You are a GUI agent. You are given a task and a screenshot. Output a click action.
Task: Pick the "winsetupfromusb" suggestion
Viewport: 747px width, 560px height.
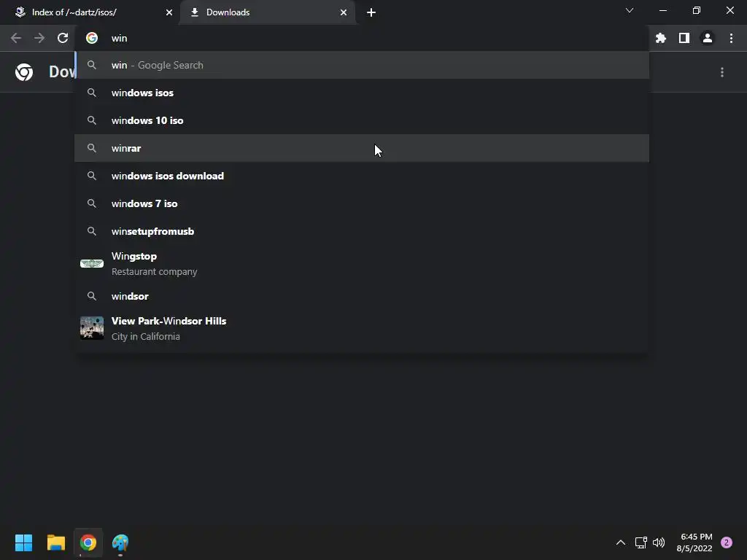coord(362,231)
